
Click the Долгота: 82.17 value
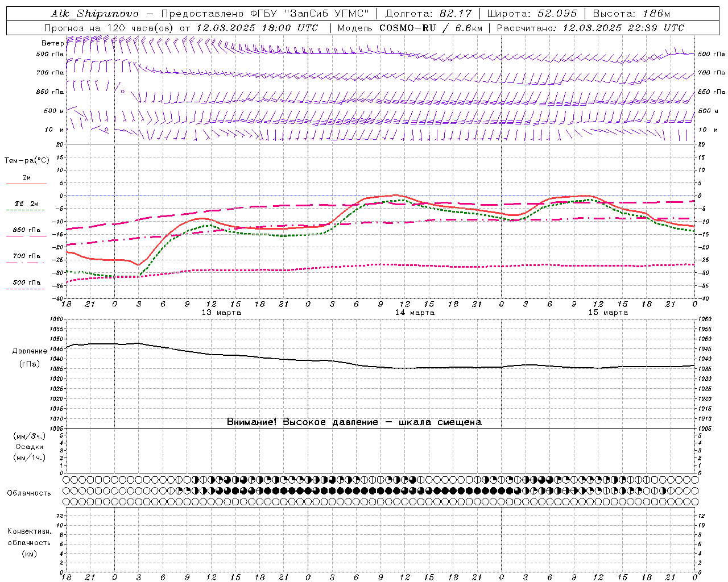(428, 14)
